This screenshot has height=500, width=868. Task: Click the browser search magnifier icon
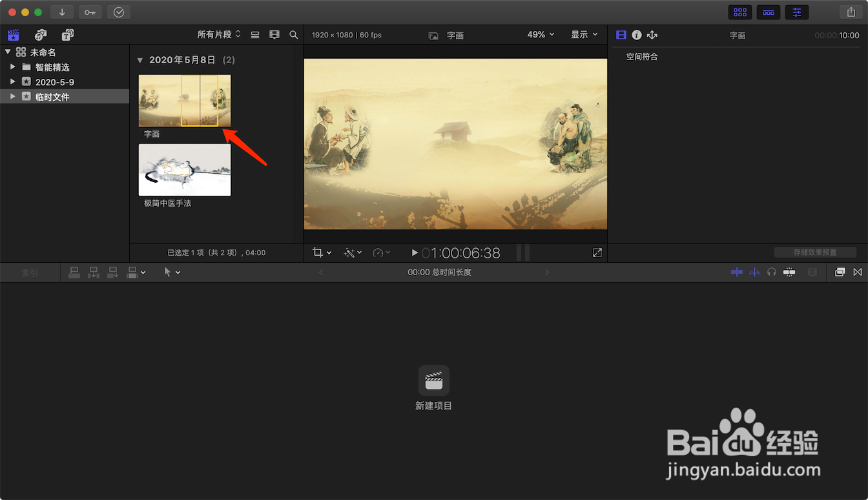[x=294, y=35]
